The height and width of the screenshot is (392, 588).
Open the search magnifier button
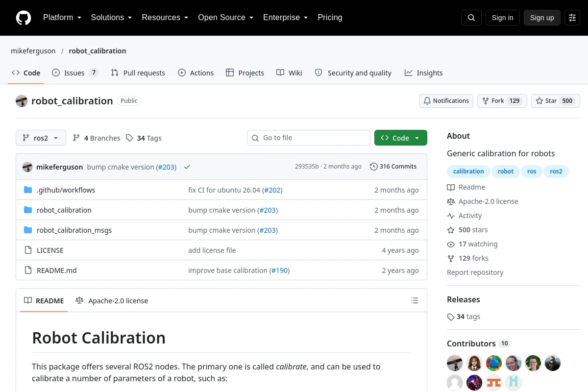pyautogui.click(x=471, y=18)
